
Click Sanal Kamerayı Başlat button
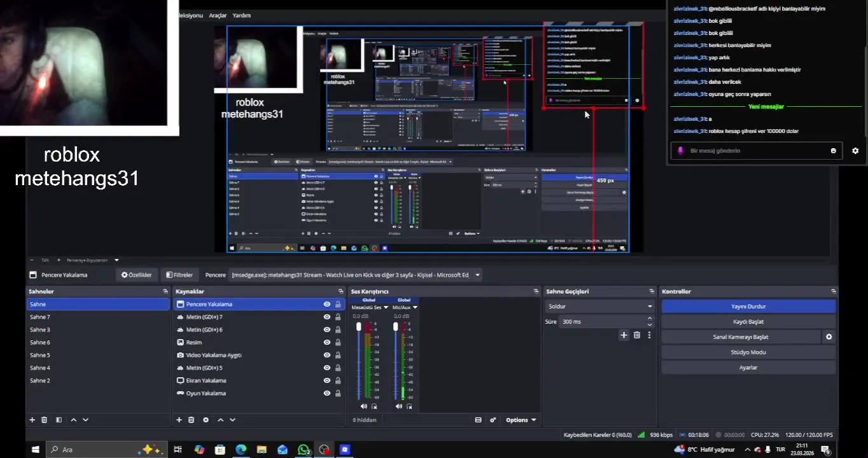tap(741, 337)
